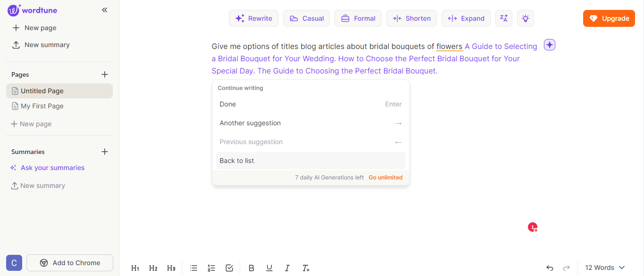Clear formatting with the Tx icon

pyautogui.click(x=306, y=268)
